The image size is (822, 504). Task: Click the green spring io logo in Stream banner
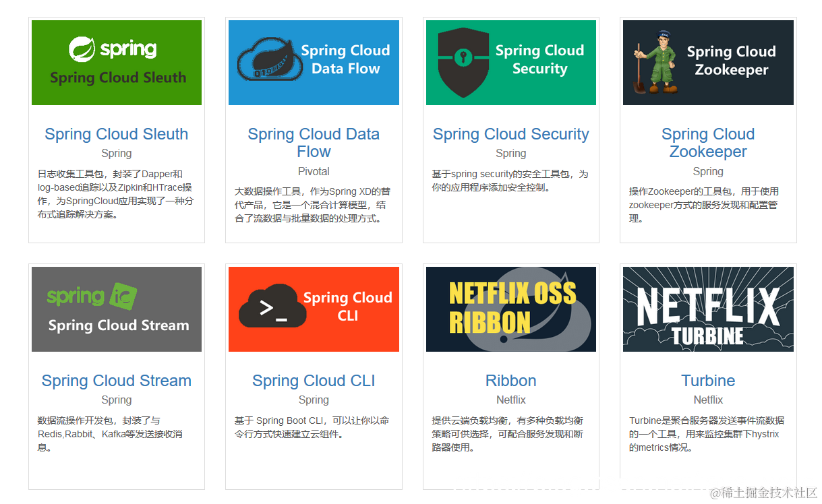pos(92,296)
